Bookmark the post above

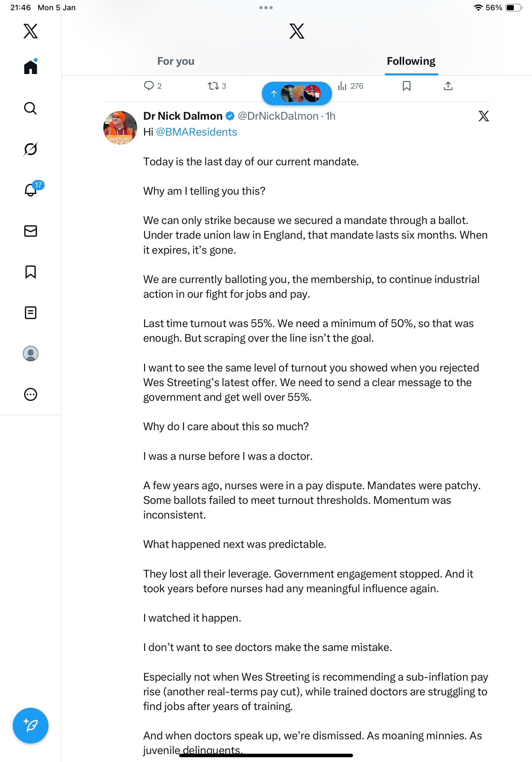406,86
